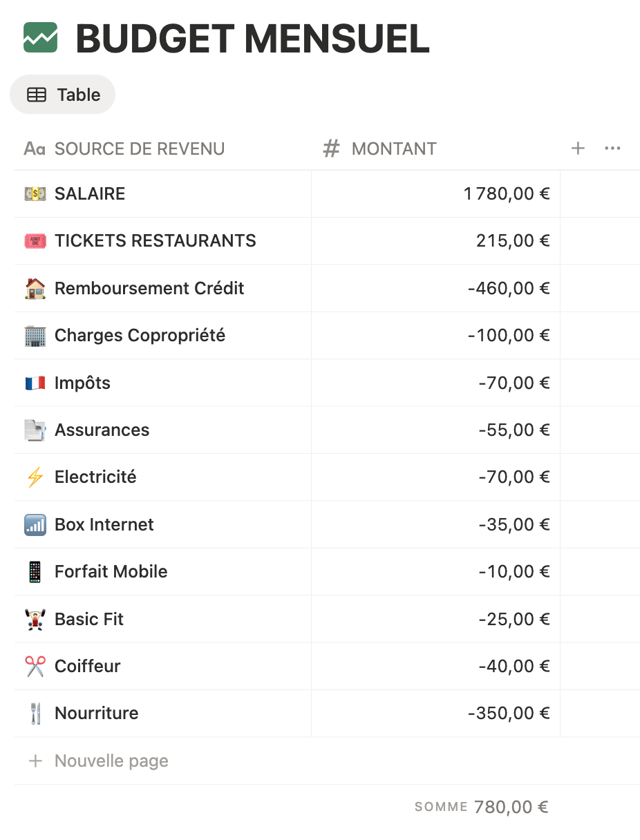Click the green chart page icon
Image resolution: width=640 pixels, height=840 pixels.
(41, 37)
